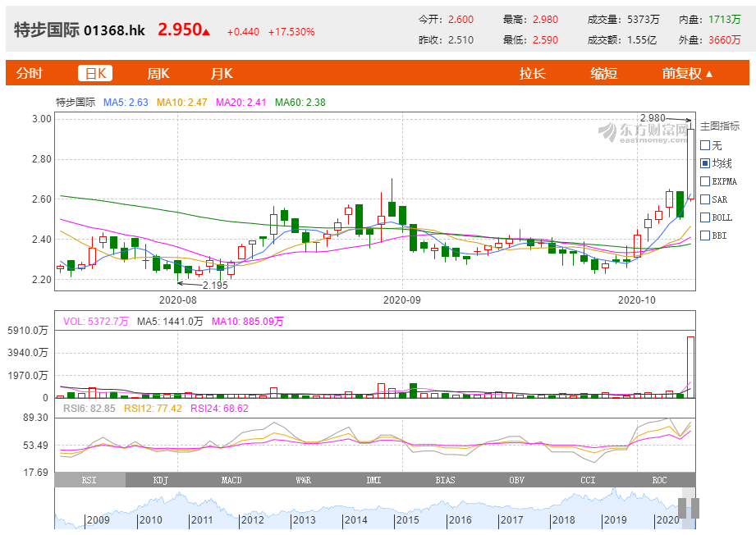Enable the EXPMA indicator checkbox
The image size is (756, 535).
[x=705, y=181]
